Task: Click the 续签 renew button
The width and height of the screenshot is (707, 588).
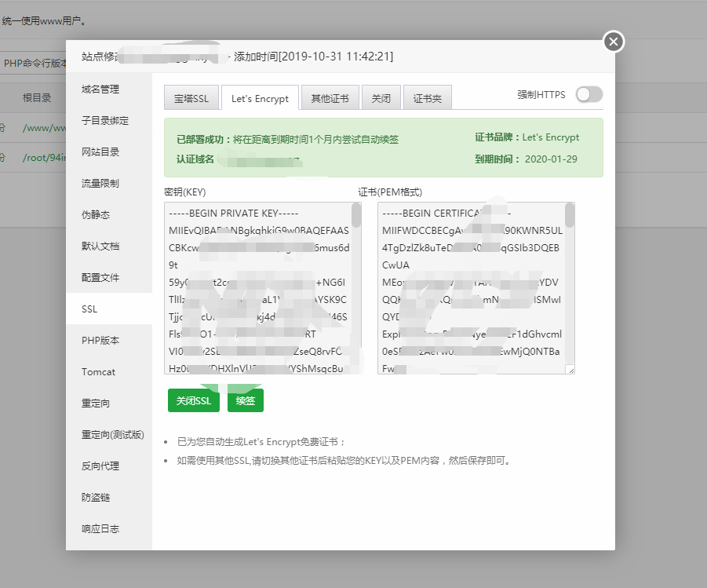Action: click(246, 400)
